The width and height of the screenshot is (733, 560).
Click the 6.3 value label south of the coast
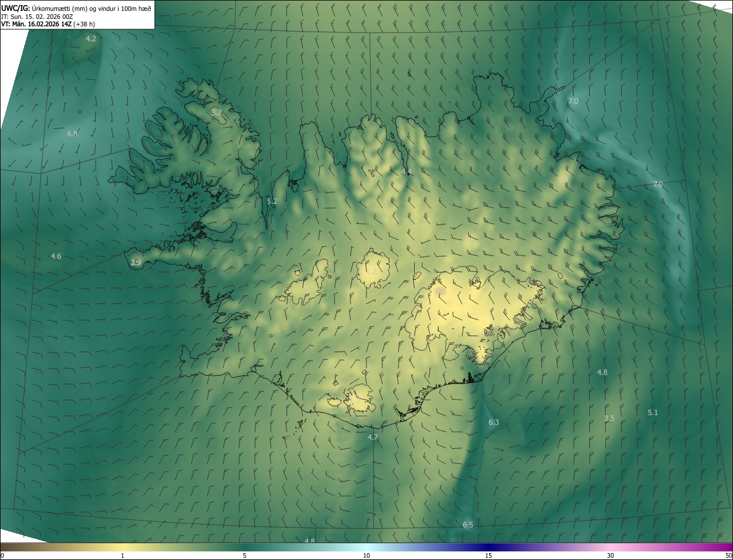coord(494,422)
